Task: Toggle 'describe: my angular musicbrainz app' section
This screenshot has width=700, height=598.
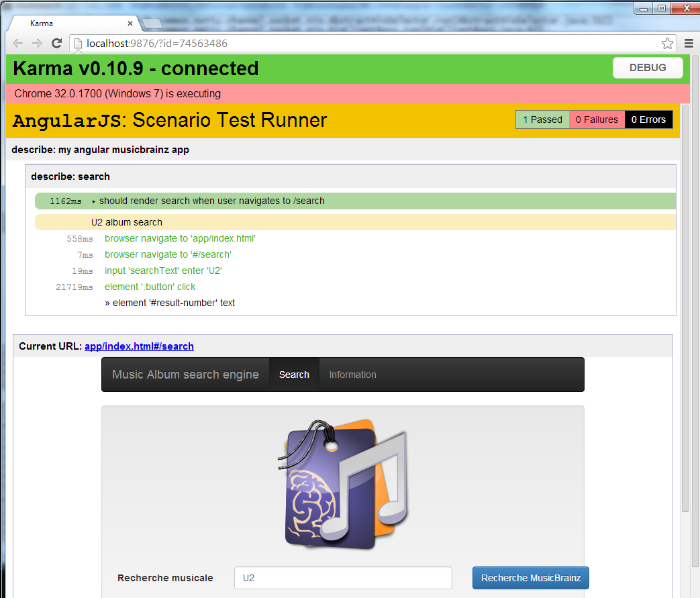Action: [100, 150]
